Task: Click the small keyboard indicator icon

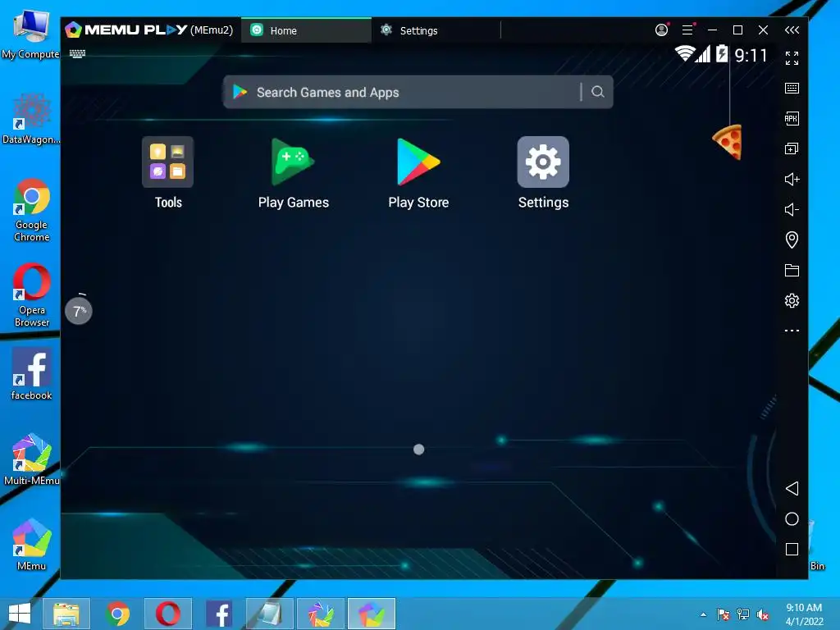Action: tap(77, 53)
